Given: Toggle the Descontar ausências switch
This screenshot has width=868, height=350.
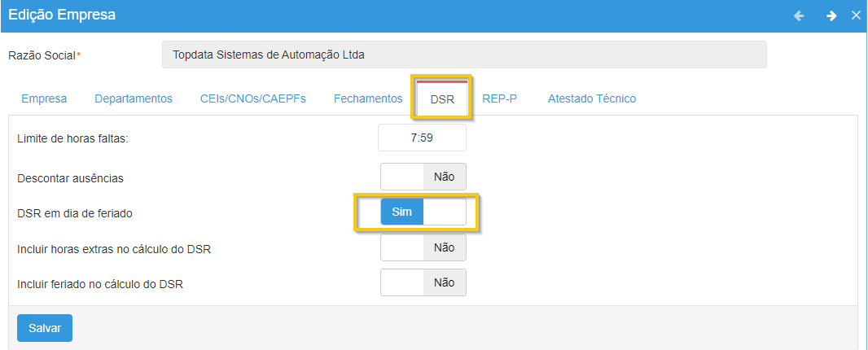Looking at the screenshot, I should coord(423,177).
